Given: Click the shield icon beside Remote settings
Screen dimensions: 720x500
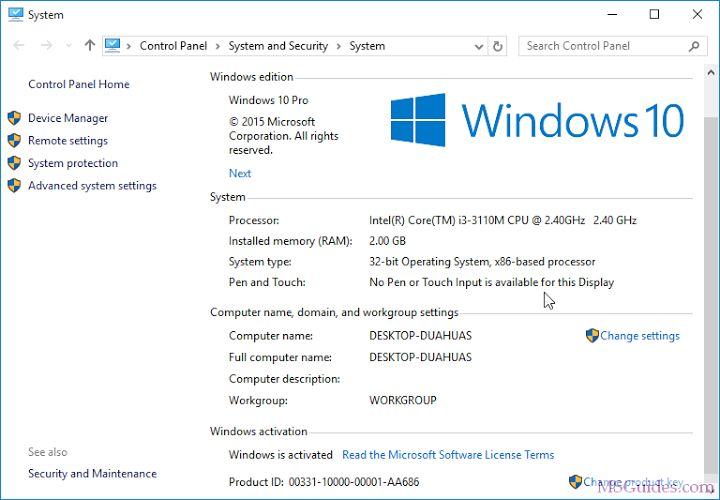Looking at the screenshot, I should 14,140.
